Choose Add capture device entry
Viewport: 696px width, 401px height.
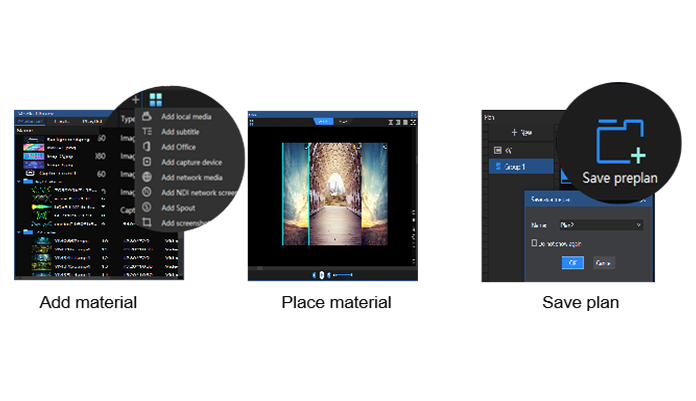point(191,163)
